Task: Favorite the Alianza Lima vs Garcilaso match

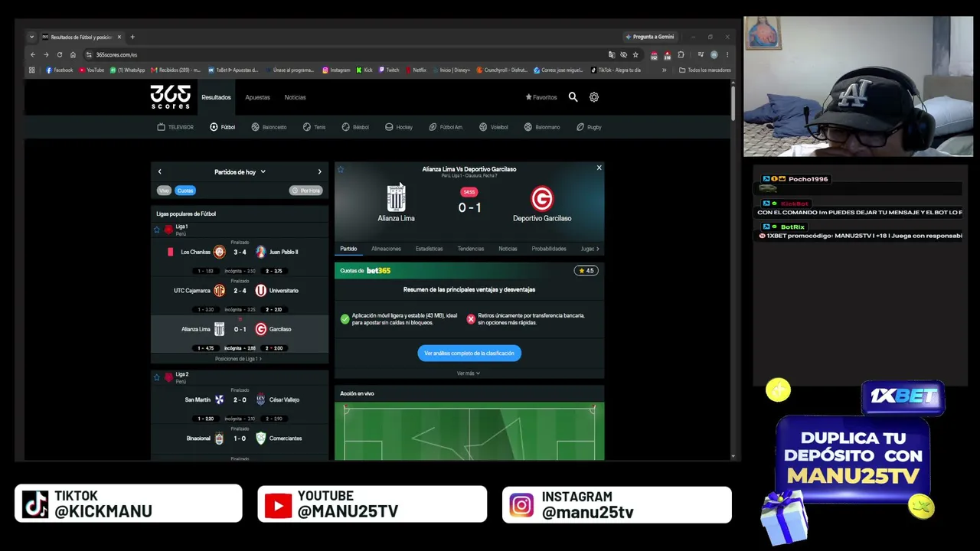Action: pos(341,169)
